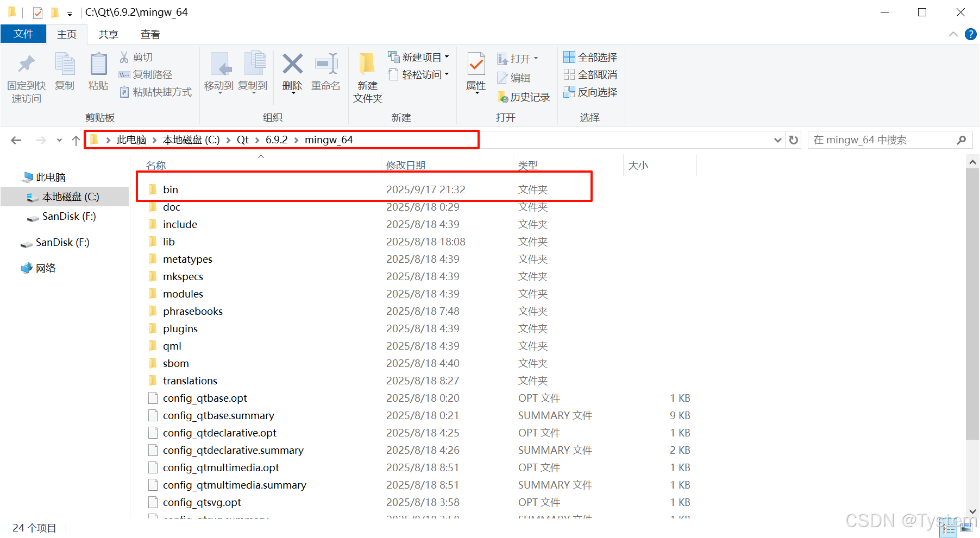Select Copy path (复制路径)
The width and height of the screenshot is (980, 538).
coord(146,74)
